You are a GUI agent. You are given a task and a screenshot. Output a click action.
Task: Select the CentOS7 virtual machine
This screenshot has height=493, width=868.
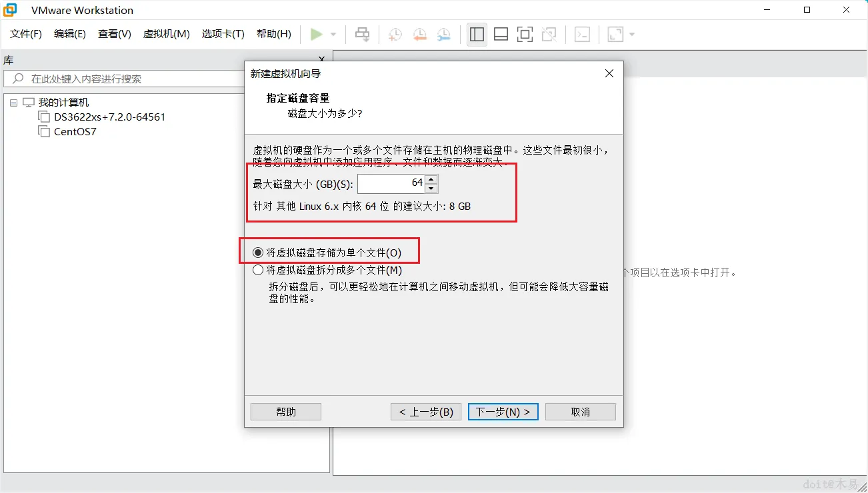pos(73,131)
